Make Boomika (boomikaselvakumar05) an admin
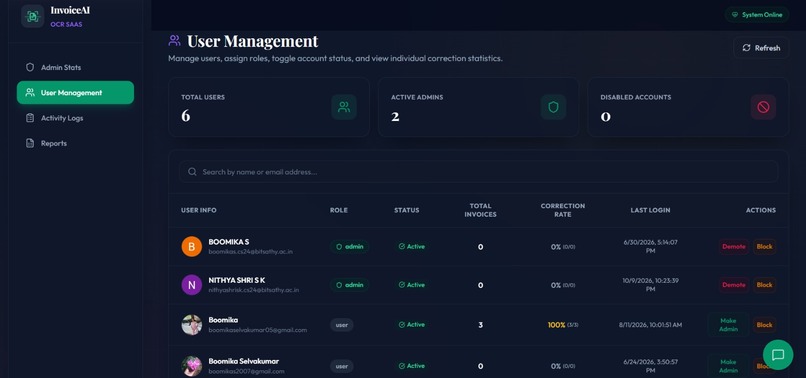The width and height of the screenshot is (806, 378). [728, 325]
